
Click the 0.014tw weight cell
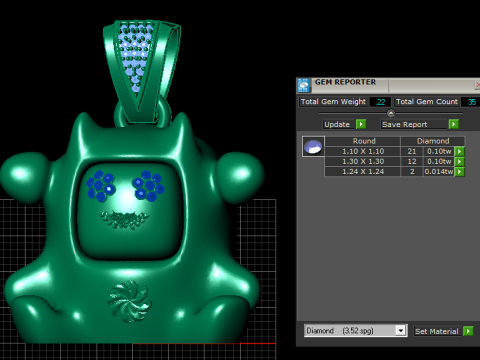(x=439, y=172)
